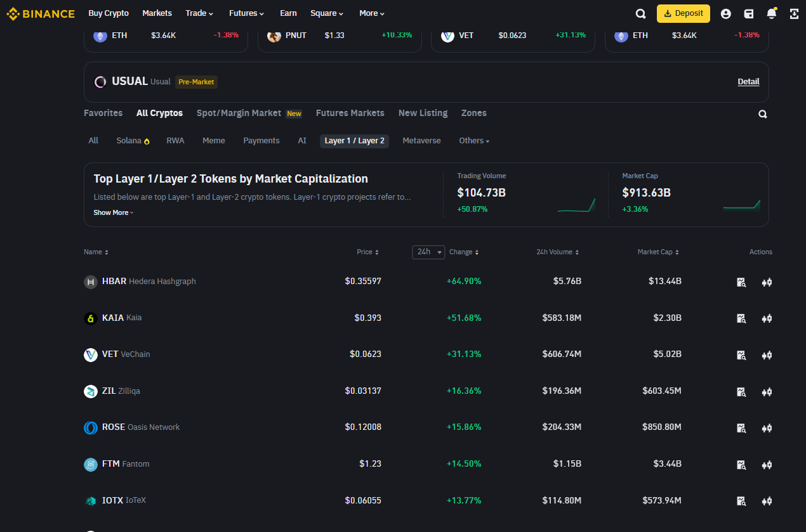Open Buy Crypto in navigation
This screenshot has width=806, height=532.
(109, 13)
